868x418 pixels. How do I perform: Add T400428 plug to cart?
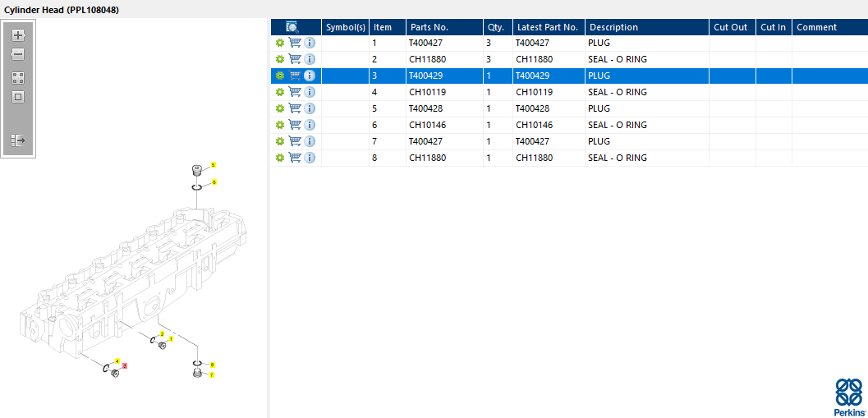pyautogui.click(x=295, y=108)
